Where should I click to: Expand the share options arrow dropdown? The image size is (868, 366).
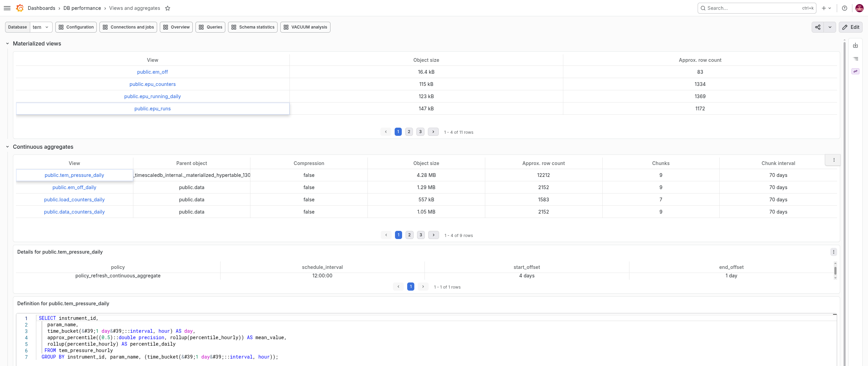tap(830, 27)
